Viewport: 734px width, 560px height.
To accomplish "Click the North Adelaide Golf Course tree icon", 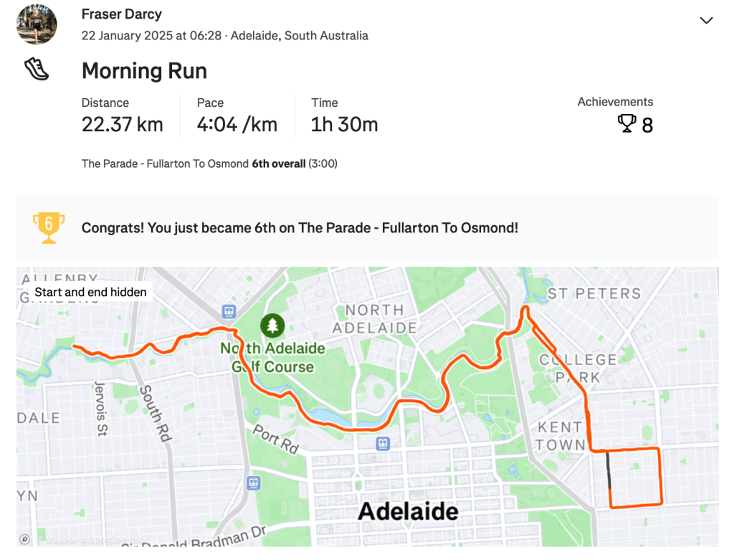I will point(272,326).
